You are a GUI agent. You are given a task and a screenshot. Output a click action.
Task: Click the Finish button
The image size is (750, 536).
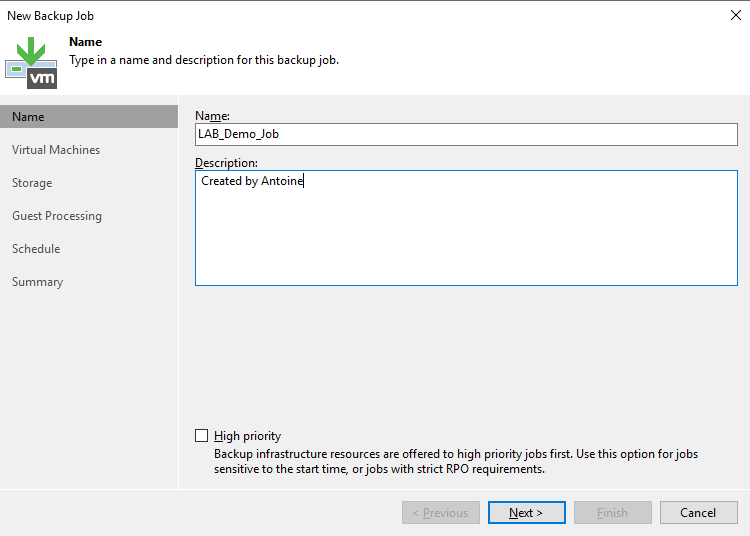pyautogui.click(x=613, y=513)
